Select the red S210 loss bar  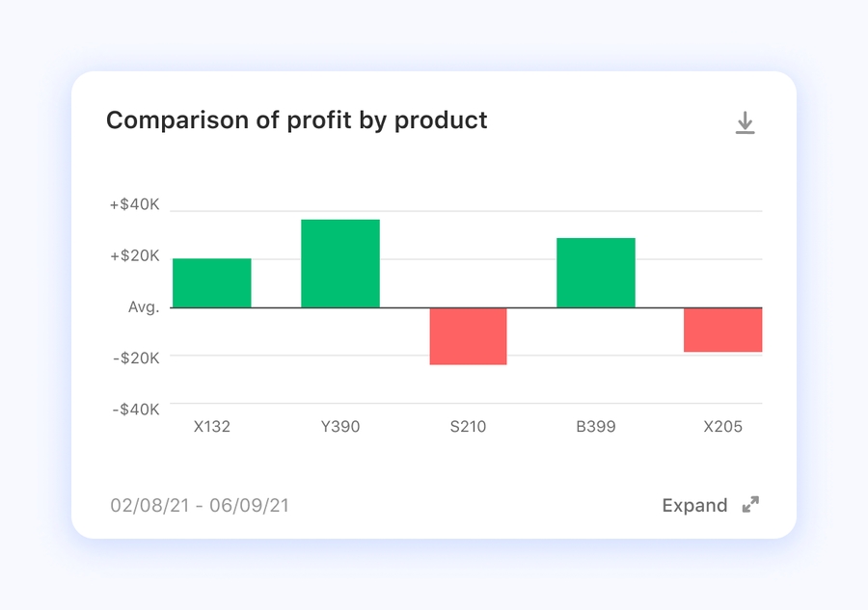click(x=468, y=336)
